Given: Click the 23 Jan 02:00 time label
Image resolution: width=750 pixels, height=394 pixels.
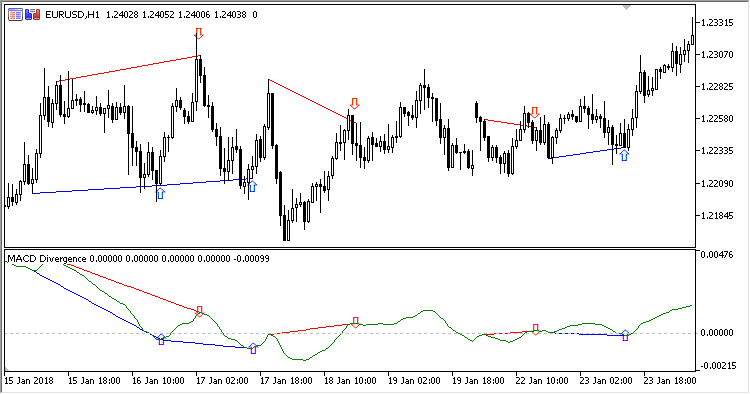Looking at the screenshot, I should click(606, 381).
